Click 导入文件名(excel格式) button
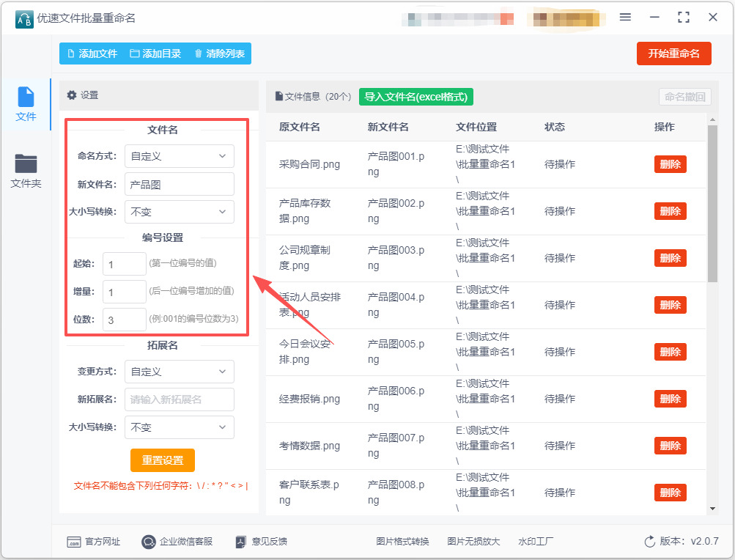The height and width of the screenshot is (560, 735). (x=416, y=97)
